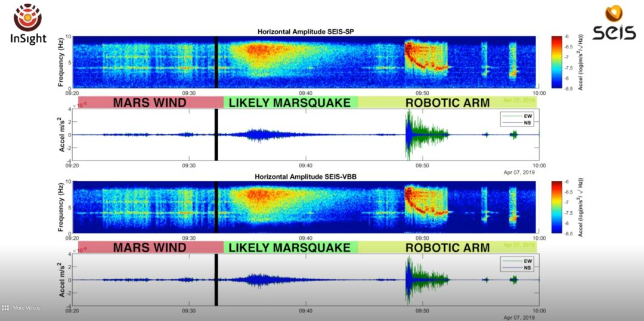Click the robotic arm spike in the SEIS-VBB waveform
Viewport: 644px width, 321px height.
(408, 279)
